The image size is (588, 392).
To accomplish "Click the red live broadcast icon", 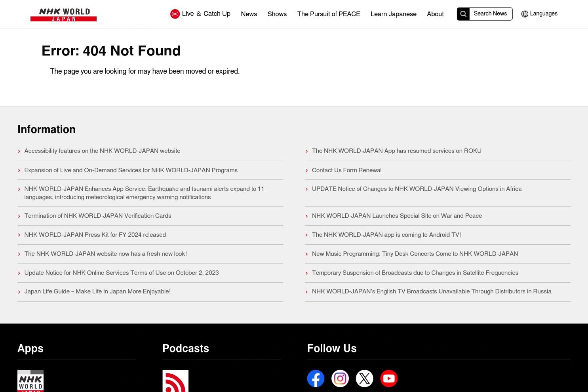I will (x=175, y=14).
